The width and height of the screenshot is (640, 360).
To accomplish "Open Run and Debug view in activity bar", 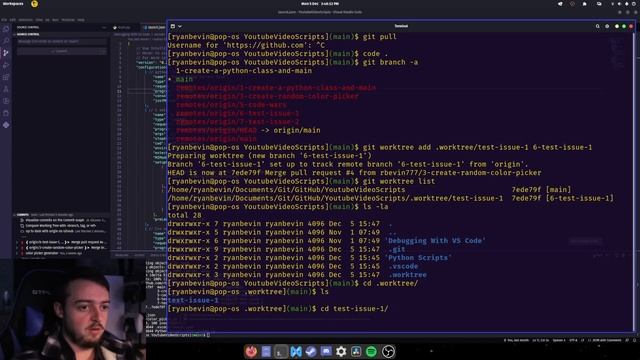I will [x=6, y=65].
